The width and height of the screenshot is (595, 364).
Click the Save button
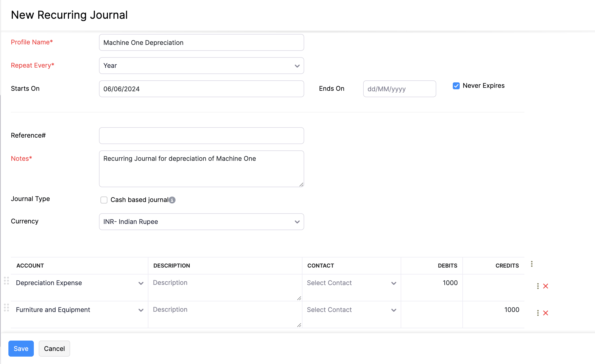(21, 348)
